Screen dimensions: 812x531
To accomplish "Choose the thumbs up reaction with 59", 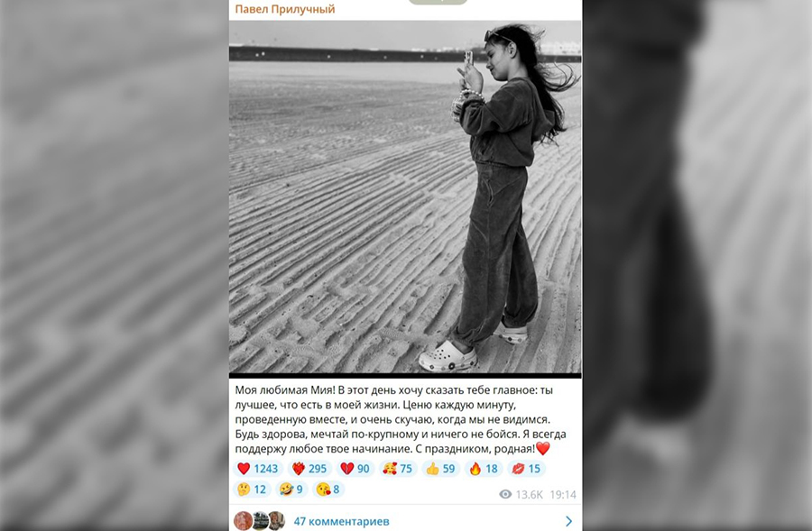I will [x=440, y=469].
